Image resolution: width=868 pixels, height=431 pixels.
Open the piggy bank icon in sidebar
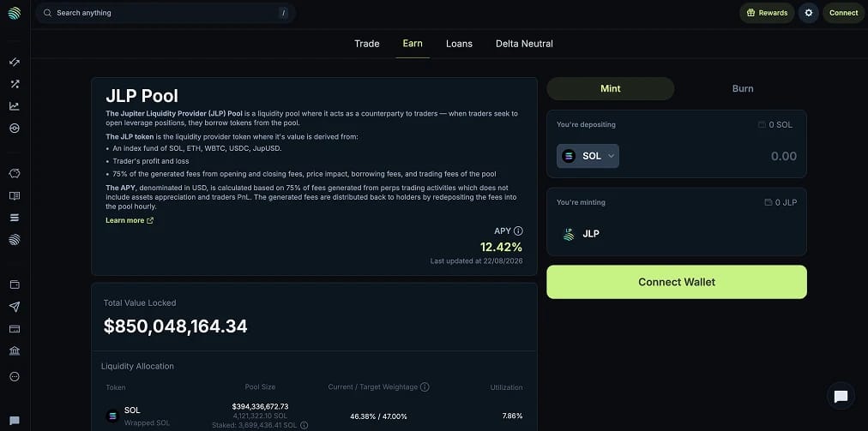(15, 173)
